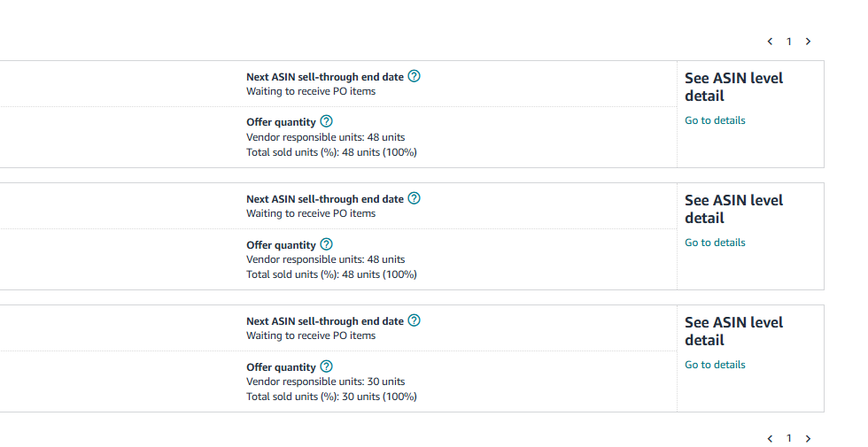
Task: Click 'See ASIN level detail' heading in first card
Action: pyautogui.click(x=733, y=87)
